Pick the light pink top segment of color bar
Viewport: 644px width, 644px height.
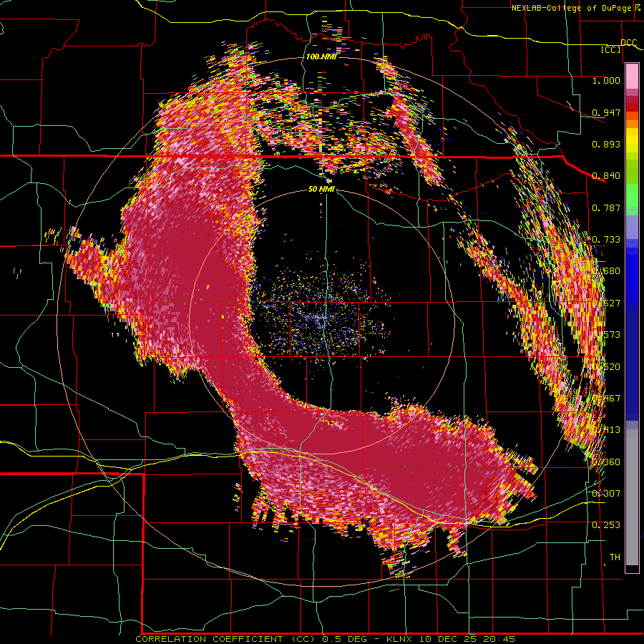(x=632, y=76)
